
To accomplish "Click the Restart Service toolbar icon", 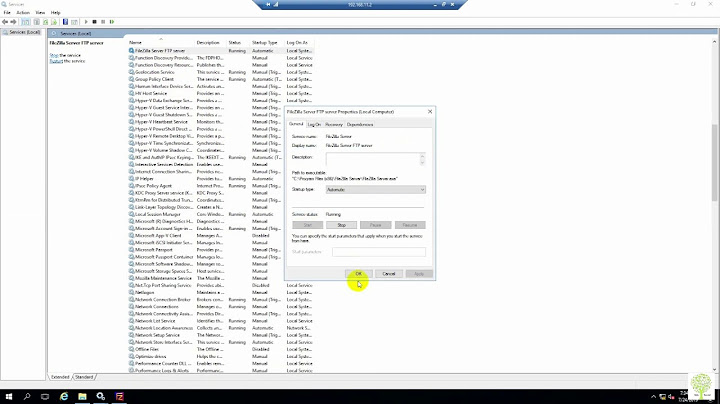I will 112,22.
